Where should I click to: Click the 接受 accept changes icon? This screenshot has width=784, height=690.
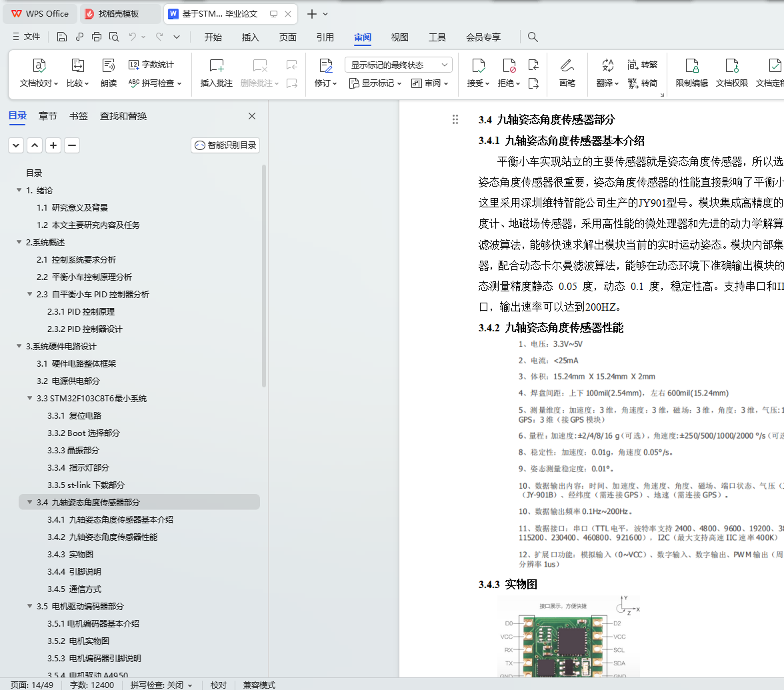(479, 65)
